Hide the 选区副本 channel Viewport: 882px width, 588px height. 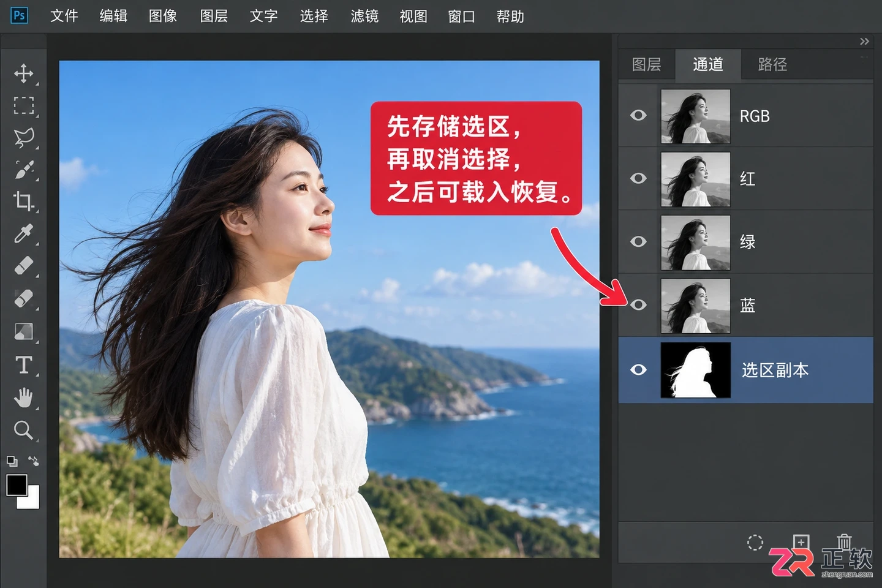(638, 369)
